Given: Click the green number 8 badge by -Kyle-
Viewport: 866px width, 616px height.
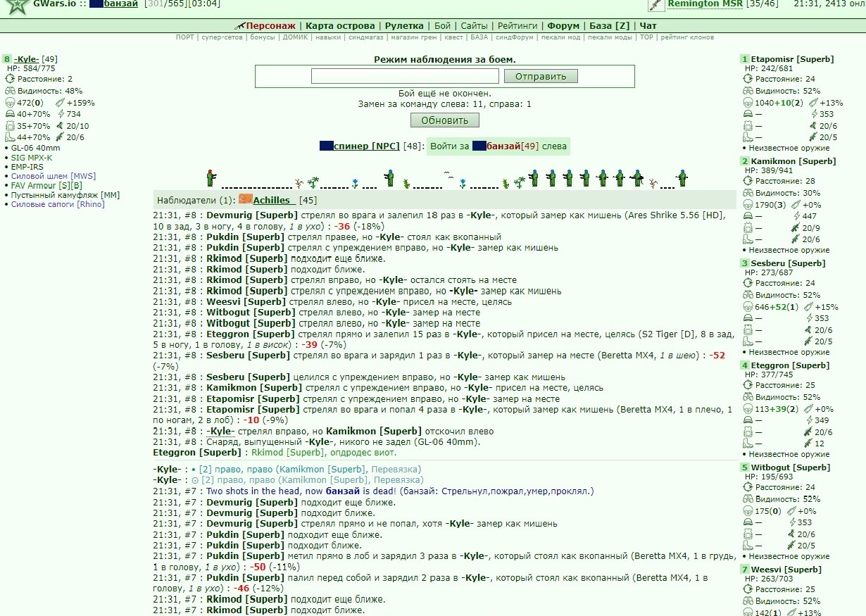Looking at the screenshot, I should click(x=7, y=59).
